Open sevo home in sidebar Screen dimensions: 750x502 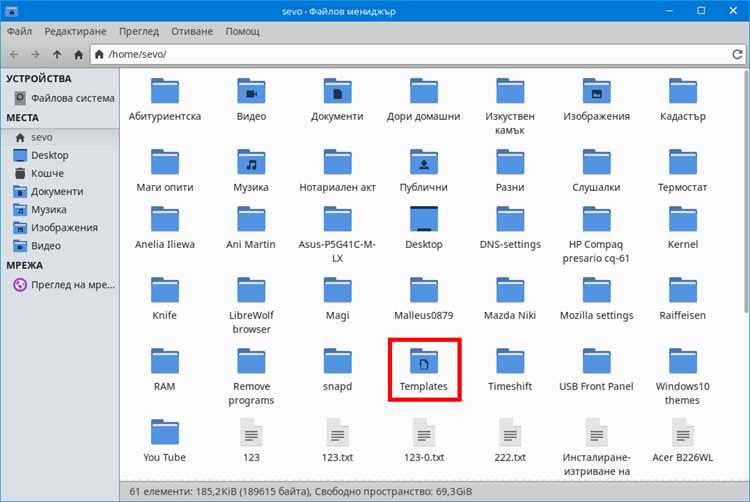click(x=60, y=137)
